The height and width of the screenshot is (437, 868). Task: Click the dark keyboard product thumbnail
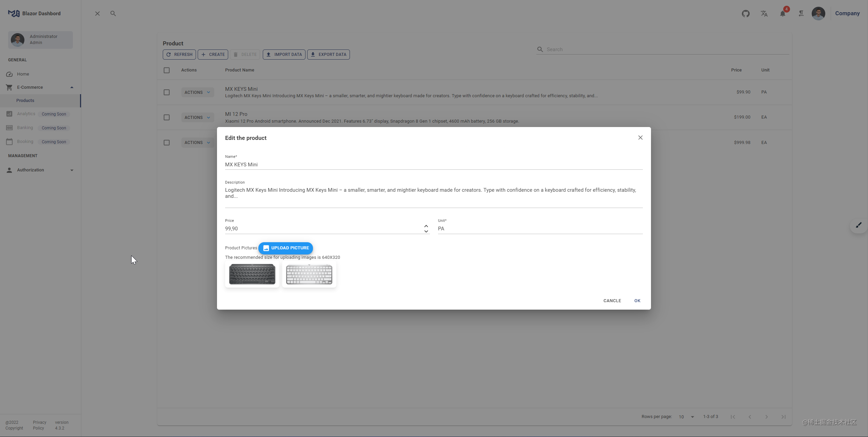coord(252,274)
